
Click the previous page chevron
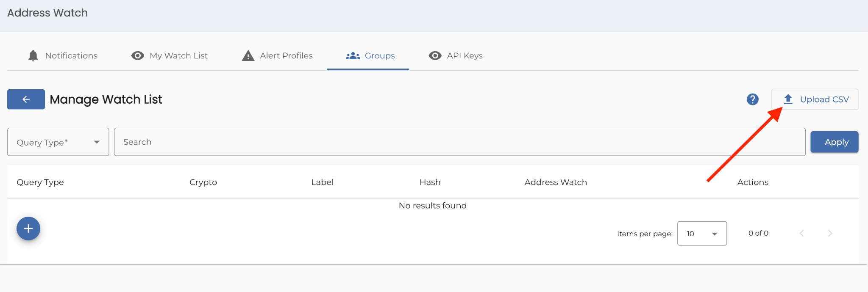pyautogui.click(x=801, y=233)
